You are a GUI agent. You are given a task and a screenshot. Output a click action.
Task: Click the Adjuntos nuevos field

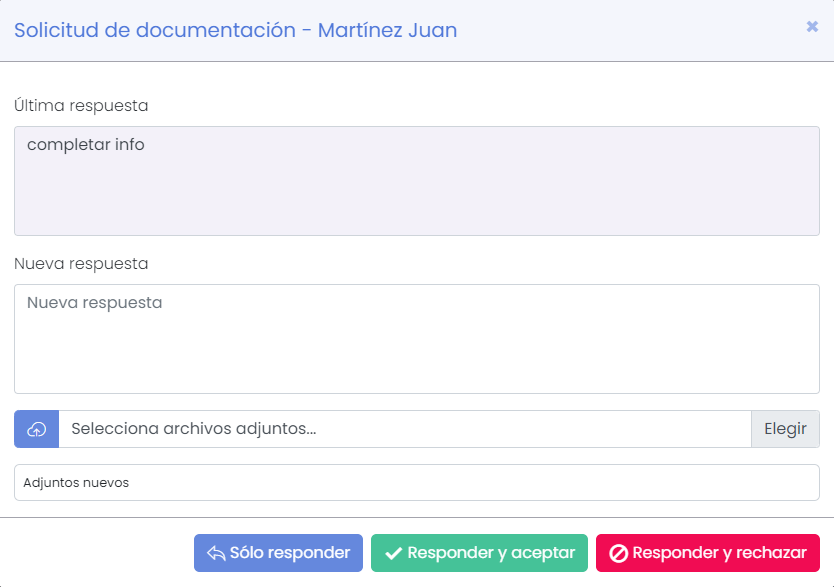pyautogui.click(x=417, y=482)
